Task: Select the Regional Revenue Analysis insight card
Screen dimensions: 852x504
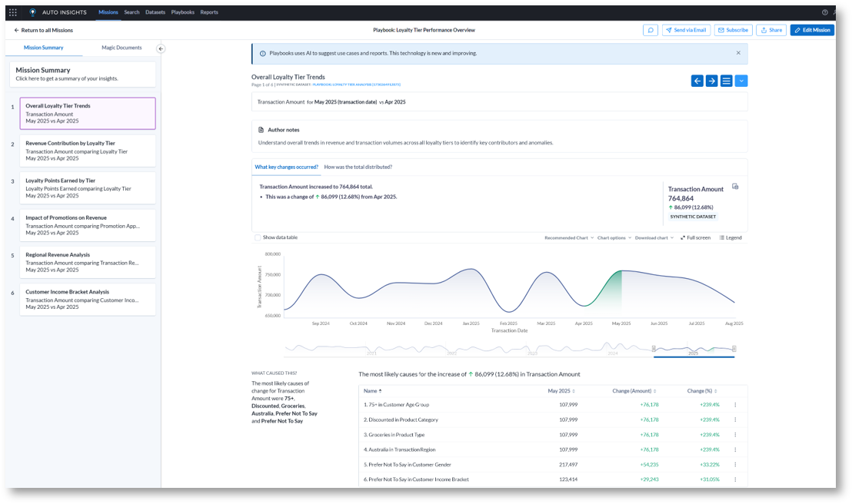Action: (88, 260)
